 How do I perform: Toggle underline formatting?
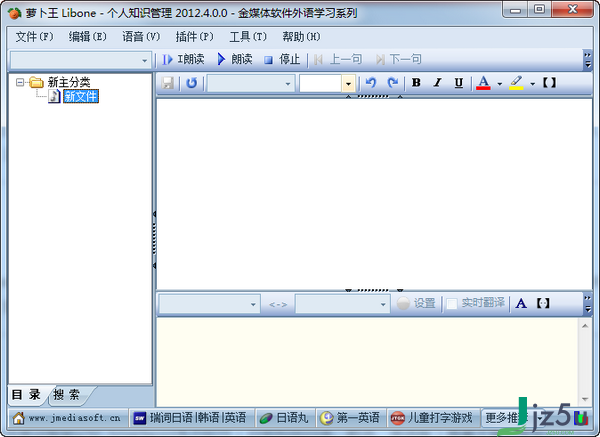click(459, 83)
